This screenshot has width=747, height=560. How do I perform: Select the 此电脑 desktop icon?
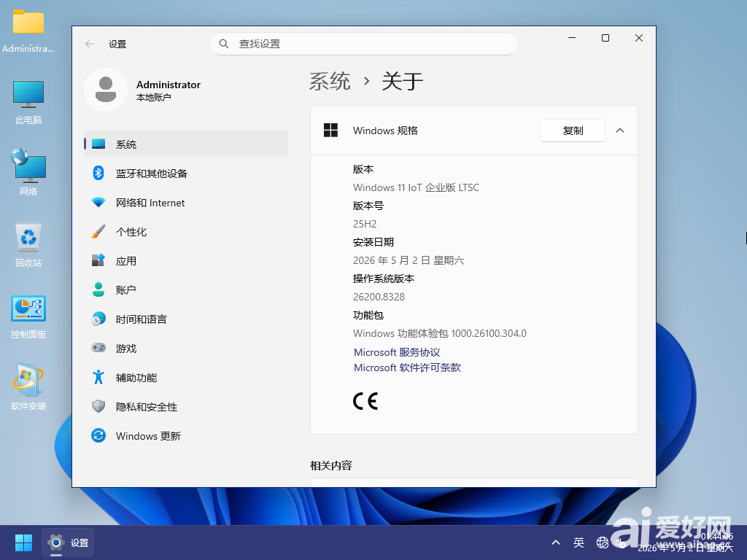(x=28, y=102)
